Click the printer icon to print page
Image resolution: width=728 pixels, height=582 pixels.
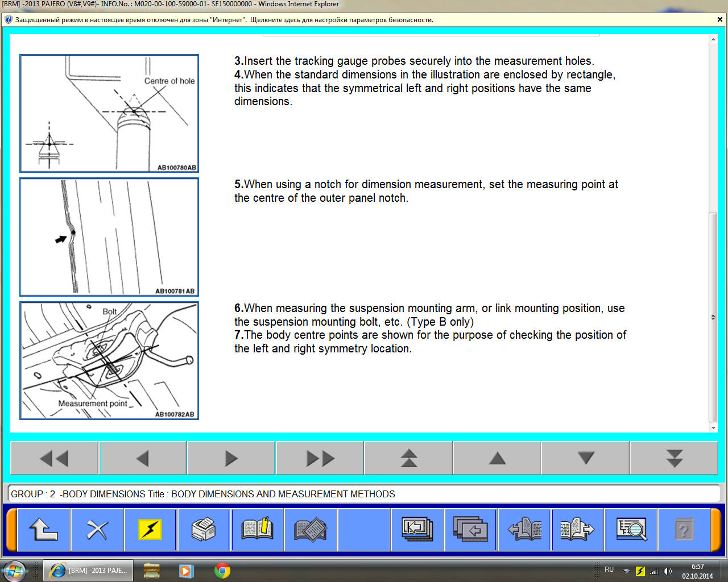click(x=204, y=530)
